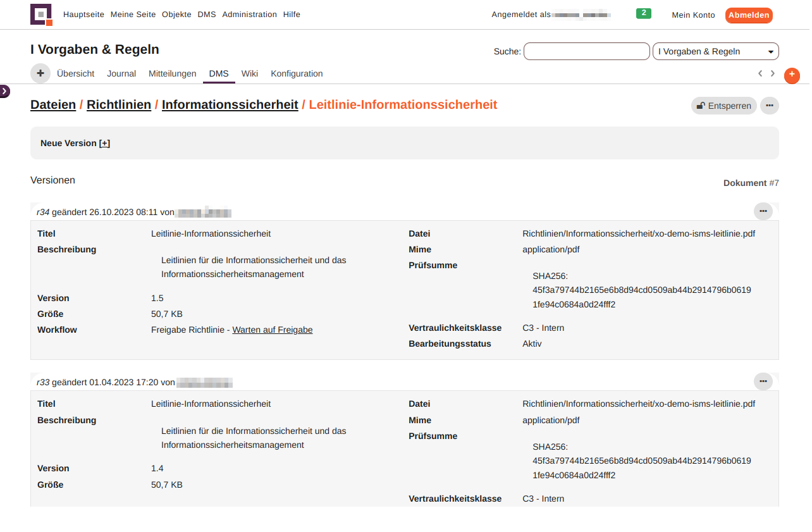The width and height of the screenshot is (812, 532).
Task: Expand the collapsed sidebar arrow on left edge
Action: [x=4, y=91]
